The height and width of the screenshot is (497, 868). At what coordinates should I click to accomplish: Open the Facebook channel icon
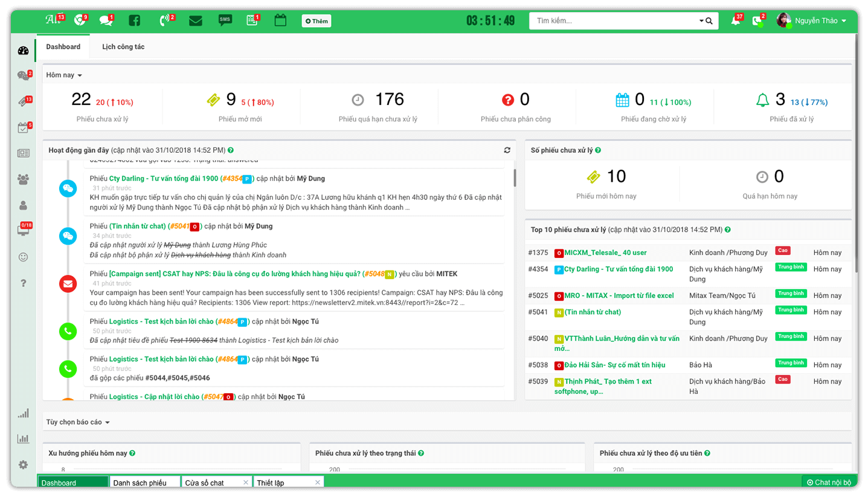pyautogui.click(x=134, y=21)
